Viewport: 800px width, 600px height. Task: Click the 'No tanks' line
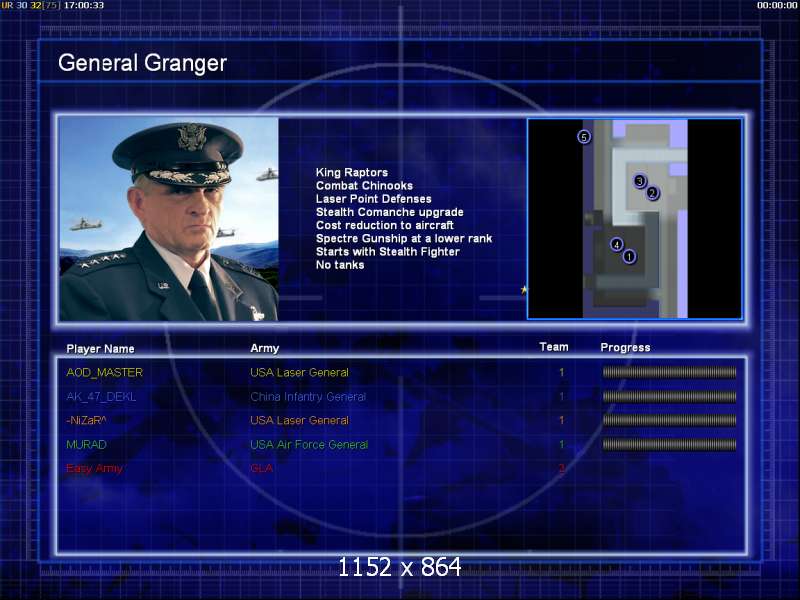(x=340, y=265)
